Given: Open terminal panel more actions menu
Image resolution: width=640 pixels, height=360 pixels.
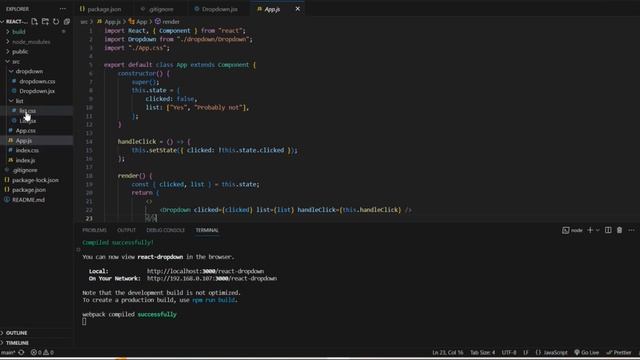Looking at the screenshot, I should click(631, 230).
